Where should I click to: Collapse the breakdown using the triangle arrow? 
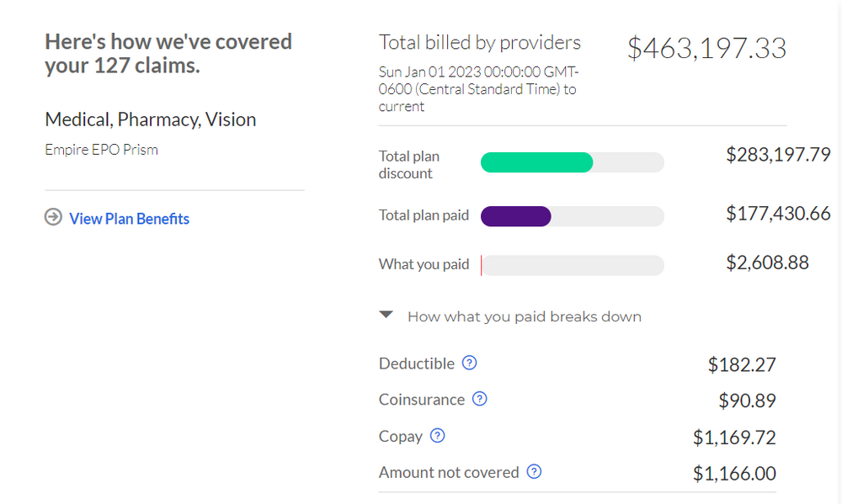coord(386,316)
